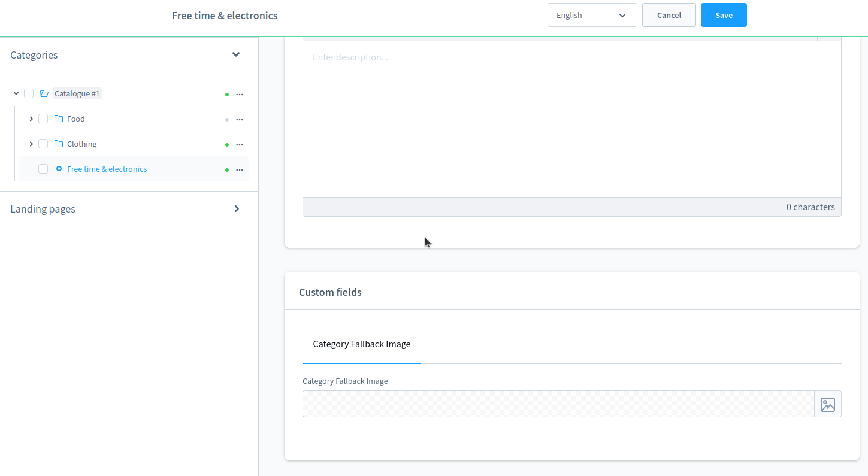Click the folder icon next to Food

59,119
